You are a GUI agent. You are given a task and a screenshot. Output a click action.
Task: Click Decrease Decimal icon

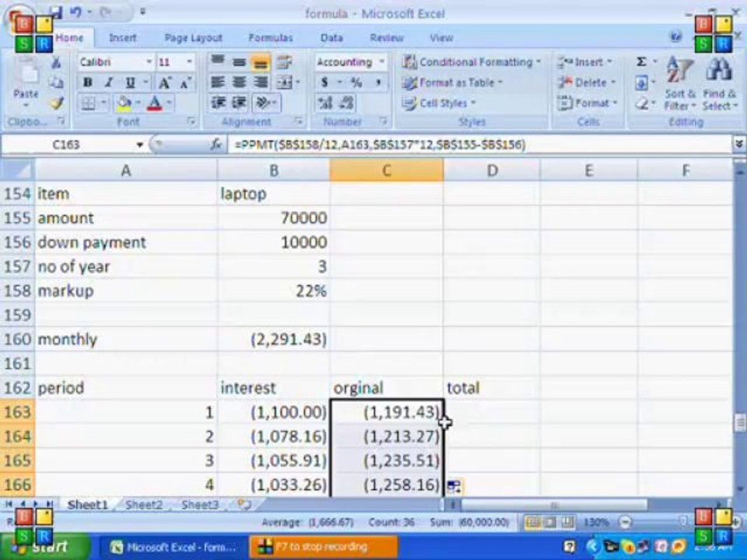click(x=347, y=103)
